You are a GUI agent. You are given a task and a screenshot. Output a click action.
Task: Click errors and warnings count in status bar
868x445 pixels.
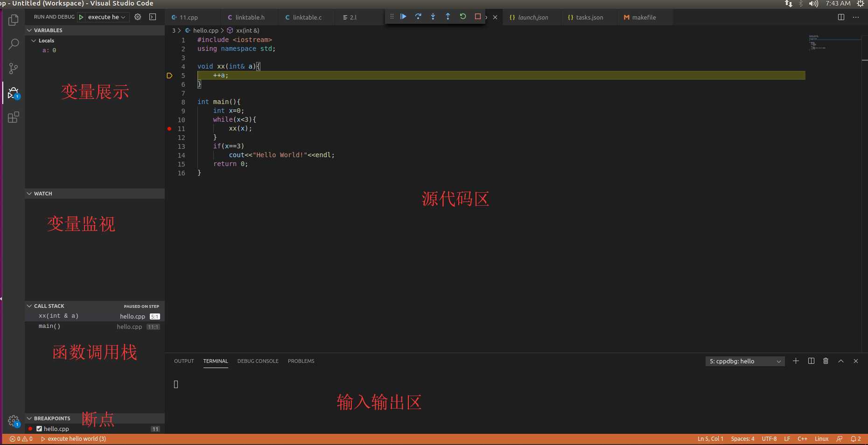(x=21, y=439)
